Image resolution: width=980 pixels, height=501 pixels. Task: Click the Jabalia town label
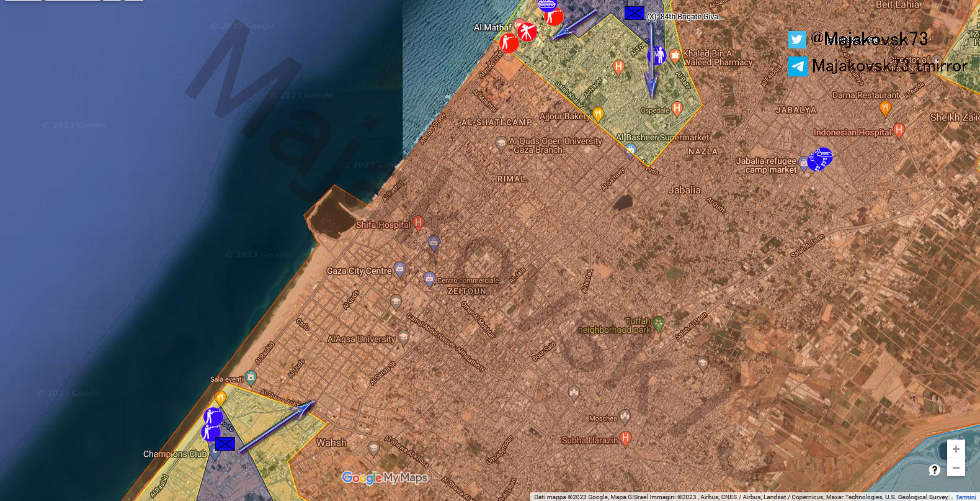click(685, 190)
